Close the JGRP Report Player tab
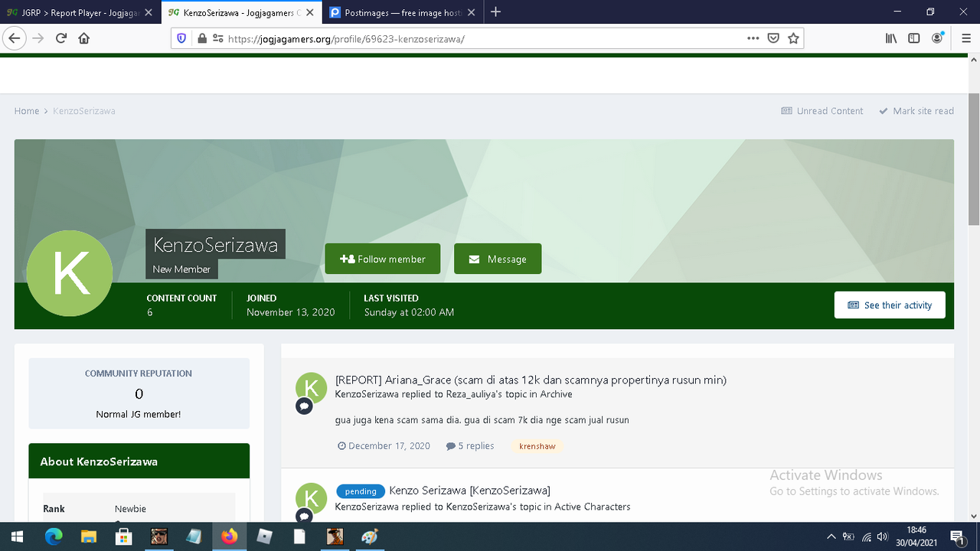 pos(149,12)
